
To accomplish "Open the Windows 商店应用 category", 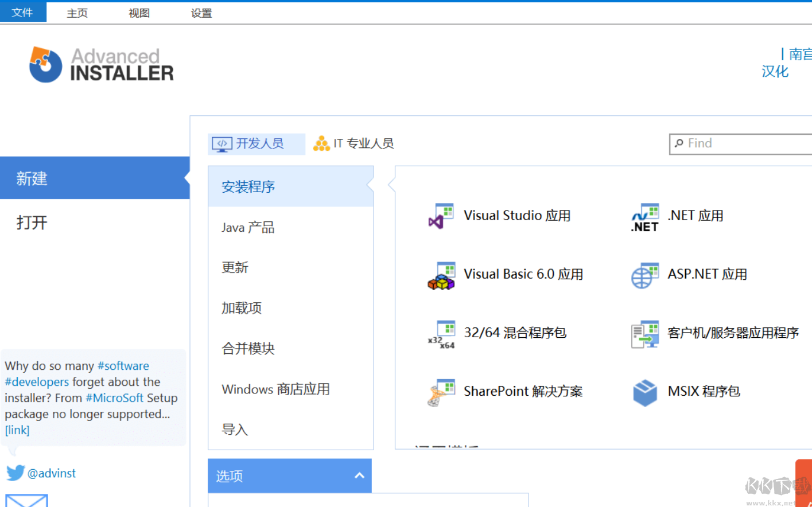I will [x=275, y=389].
